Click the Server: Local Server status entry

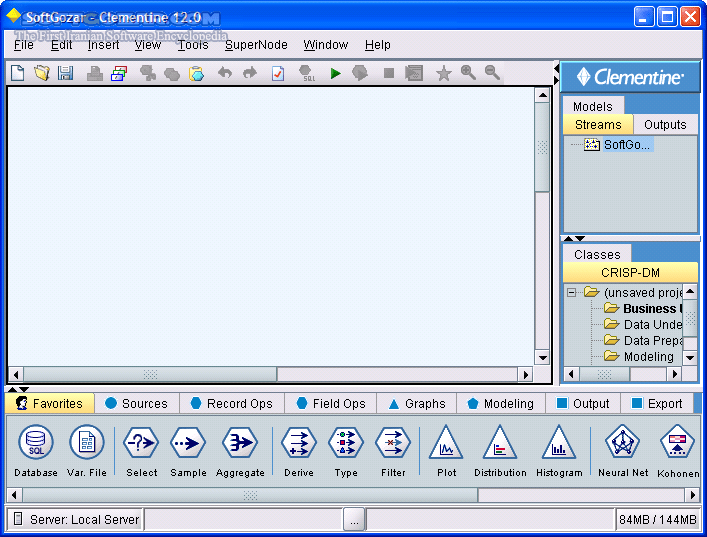76,519
